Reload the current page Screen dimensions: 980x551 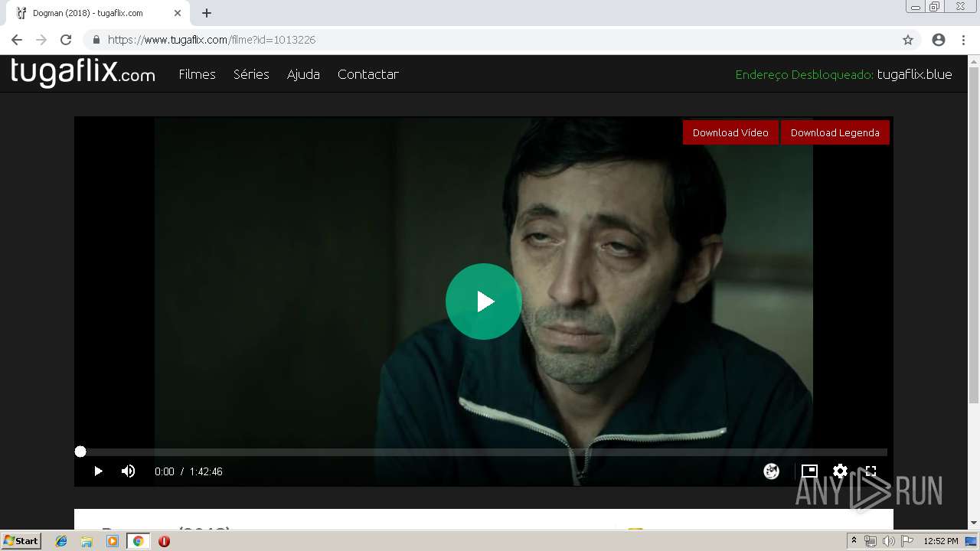point(66,40)
